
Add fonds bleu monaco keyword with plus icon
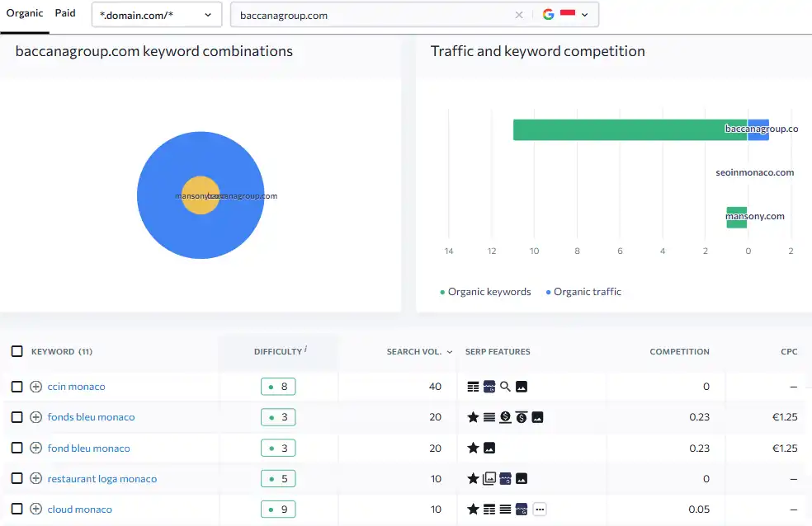(x=35, y=417)
